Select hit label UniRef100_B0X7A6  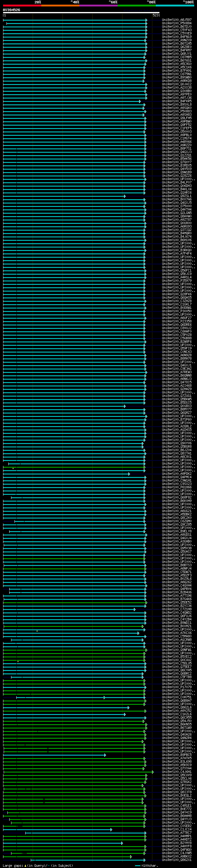(x=177, y=200)
